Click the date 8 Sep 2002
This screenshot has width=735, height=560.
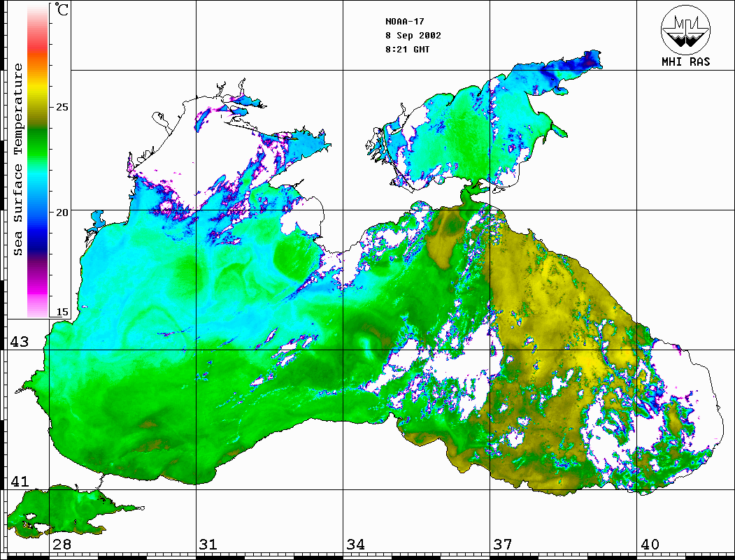point(413,36)
